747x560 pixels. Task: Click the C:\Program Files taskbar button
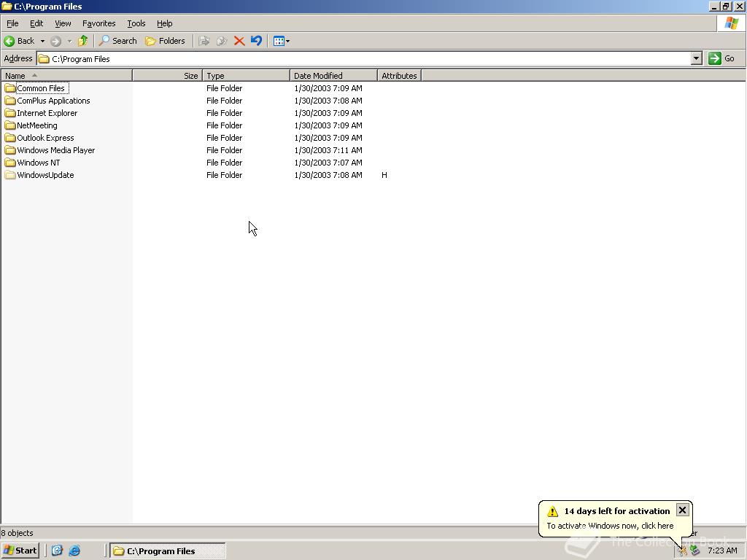[168, 551]
